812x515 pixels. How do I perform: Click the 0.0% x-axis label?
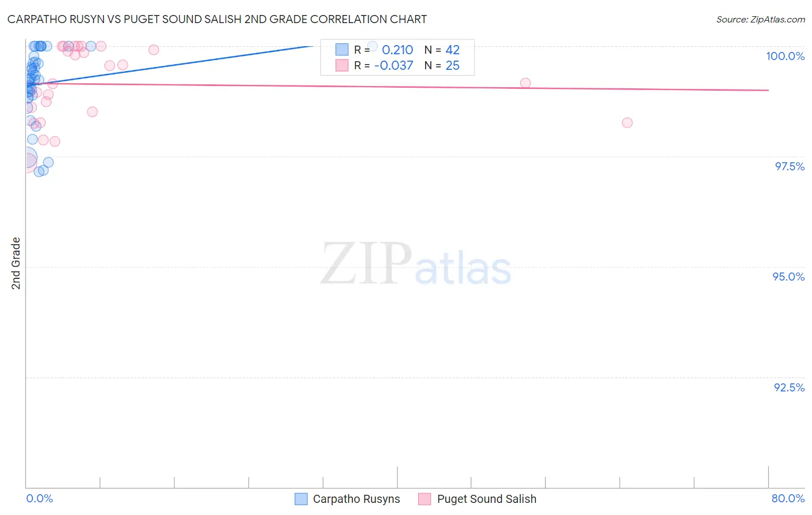point(39,498)
